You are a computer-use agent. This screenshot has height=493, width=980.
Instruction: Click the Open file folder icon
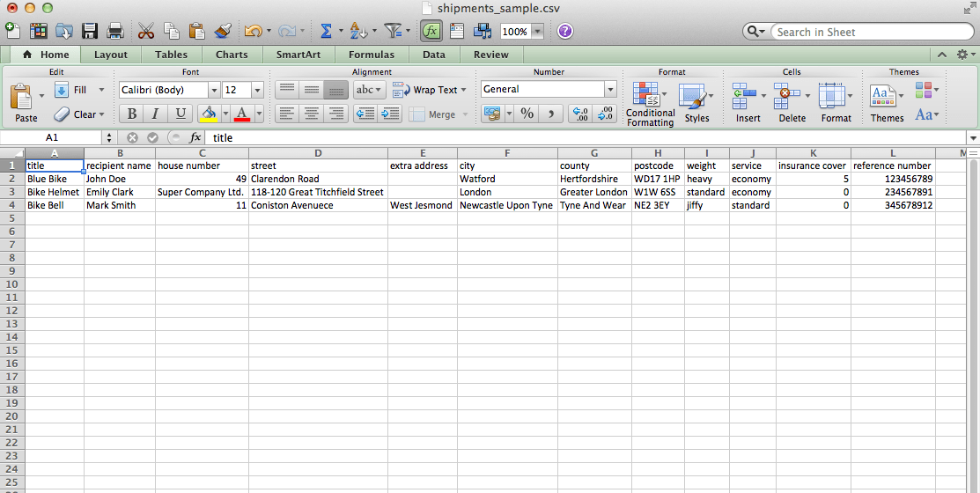(x=64, y=31)
